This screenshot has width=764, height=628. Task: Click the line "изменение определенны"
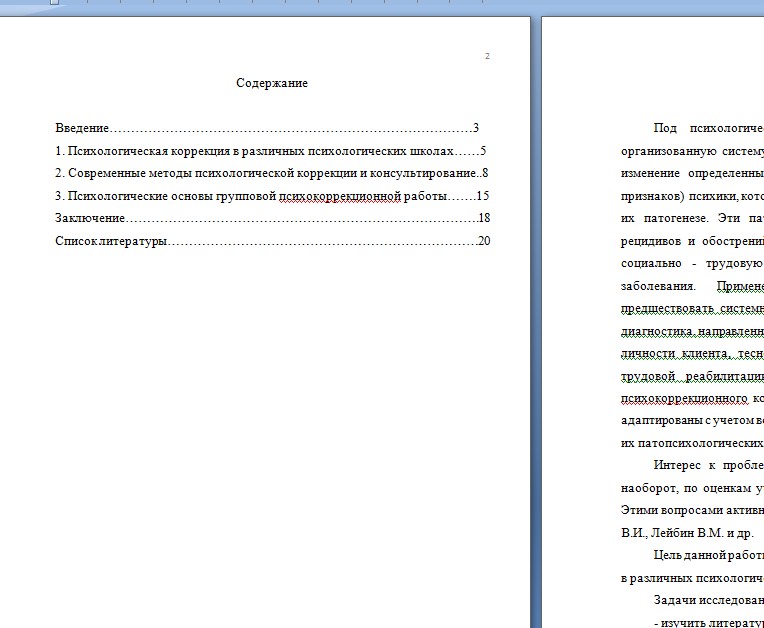(692, 173)
